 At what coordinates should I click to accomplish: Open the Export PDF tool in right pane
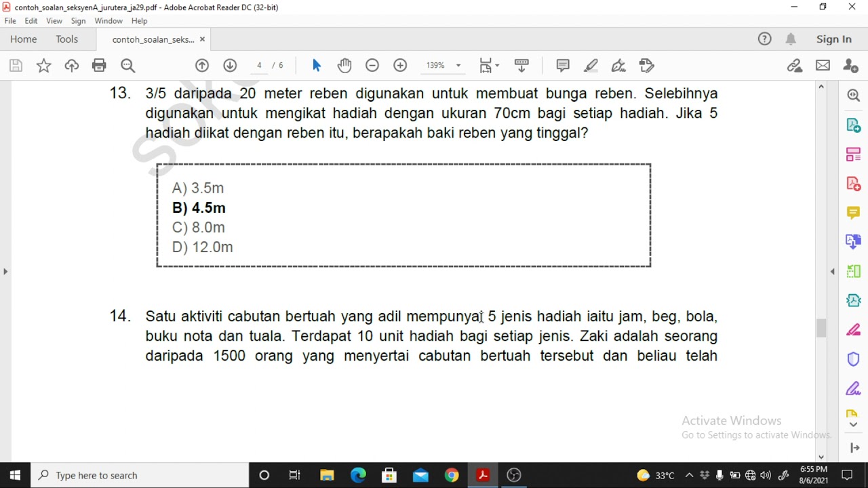coord(853,125)
